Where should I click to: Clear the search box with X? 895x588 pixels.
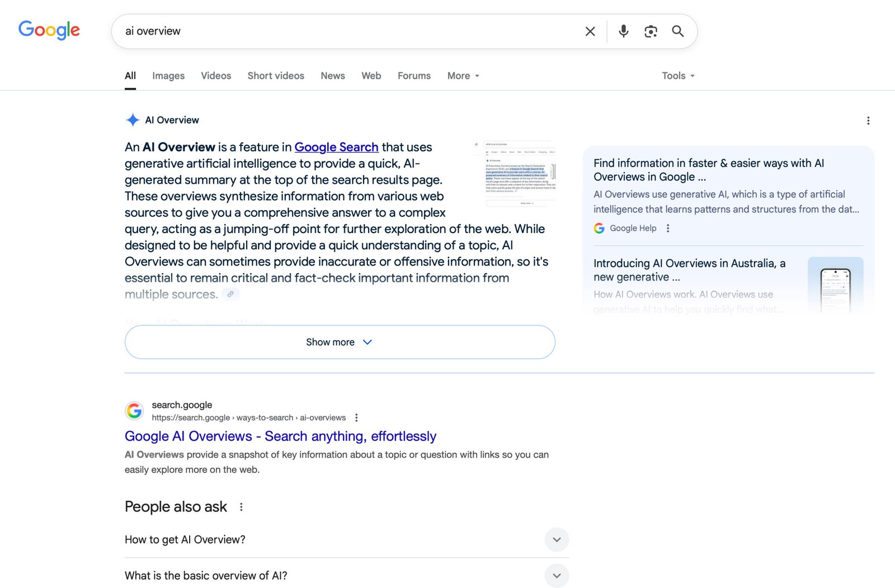click(x=590, y=31)
